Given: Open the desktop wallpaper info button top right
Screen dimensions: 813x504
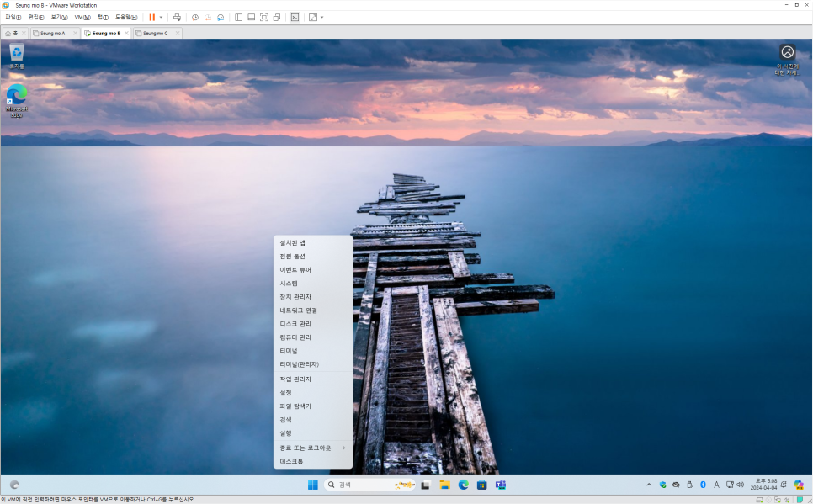Looking at the screenshot, I should pyautogui.click(x=788, y=54).
